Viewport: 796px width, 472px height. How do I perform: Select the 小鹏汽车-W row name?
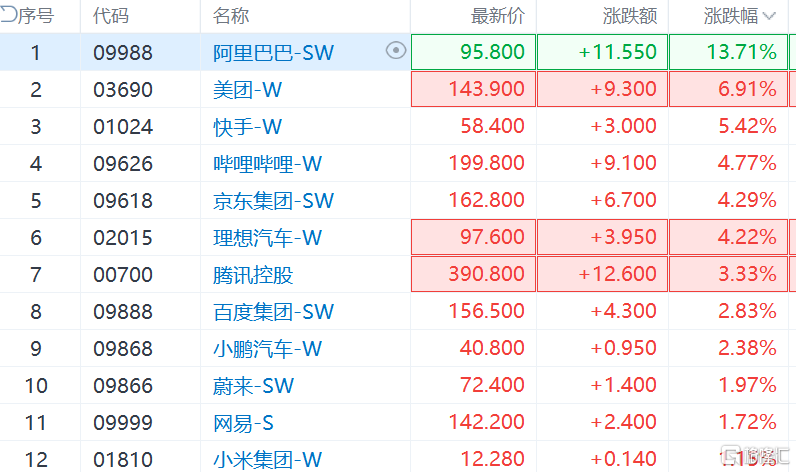click(267, 348)
